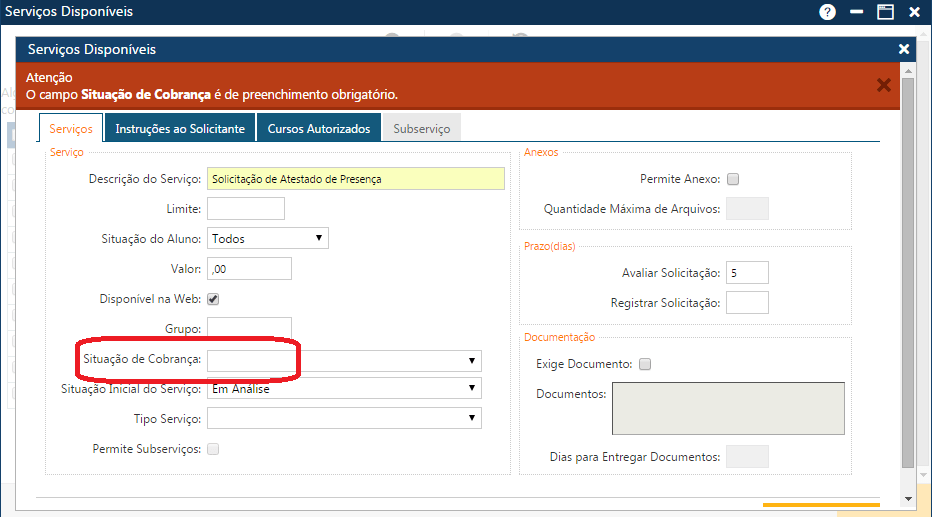Viewport: 932px width, 517px height.
Task: Close the inner Serviços Disponíveis dialog
Action: coord(904,49)
